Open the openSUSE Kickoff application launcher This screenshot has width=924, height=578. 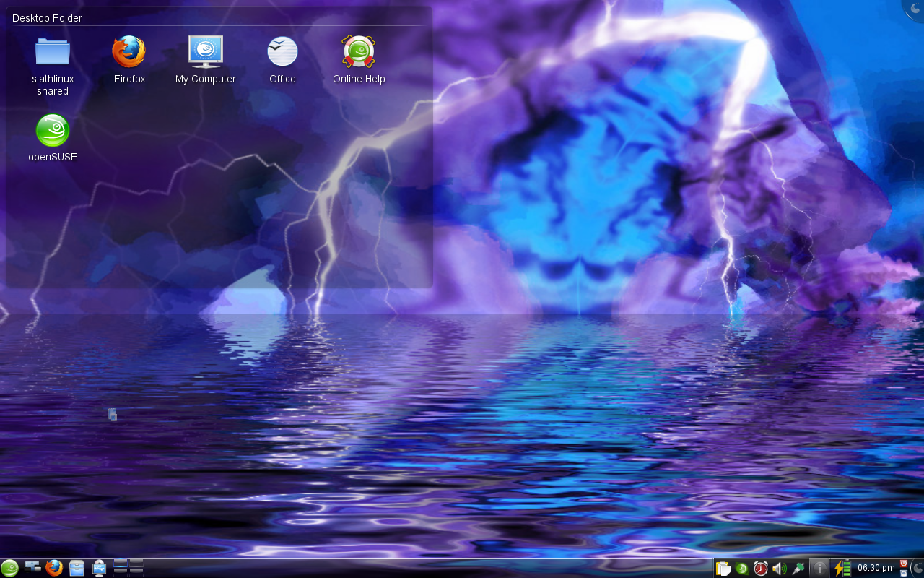[9, 568]
